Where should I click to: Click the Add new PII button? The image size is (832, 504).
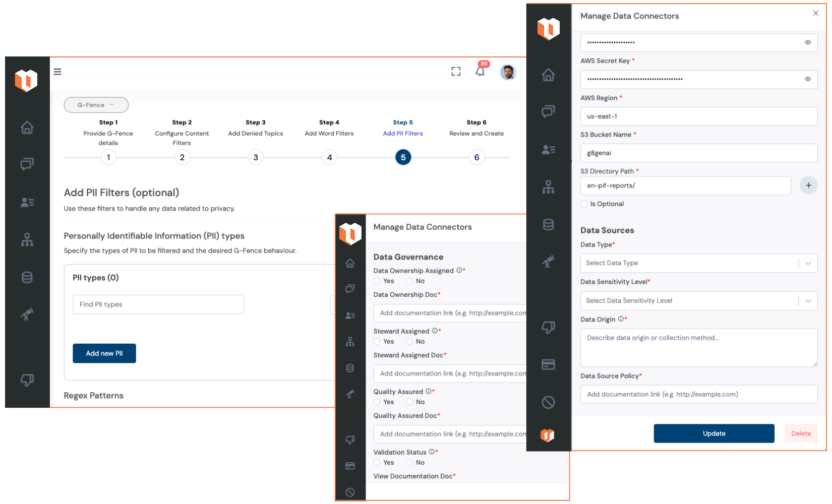click(x=104, y=353)
